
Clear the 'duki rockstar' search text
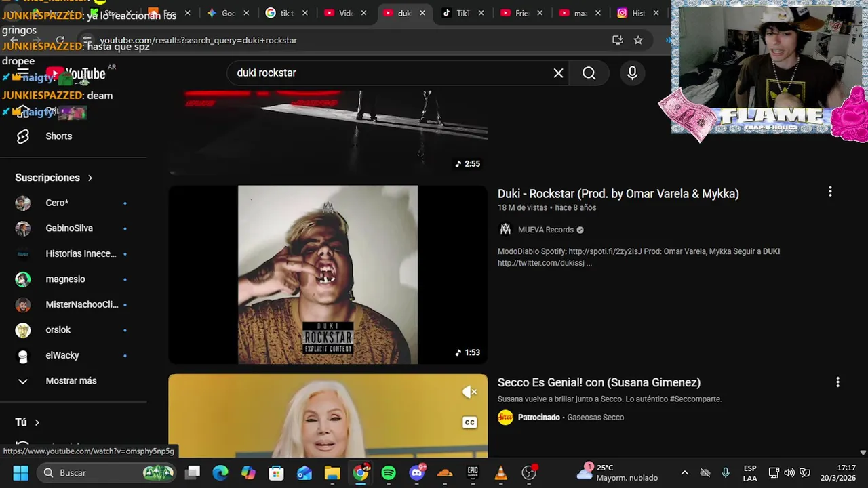(x=558, y=73)
